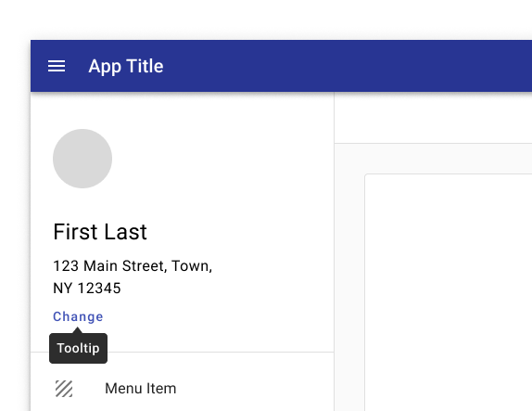The image size is (532, 411).
Task: Click blank drawer space beside the avatar
Action: point(221,159)
